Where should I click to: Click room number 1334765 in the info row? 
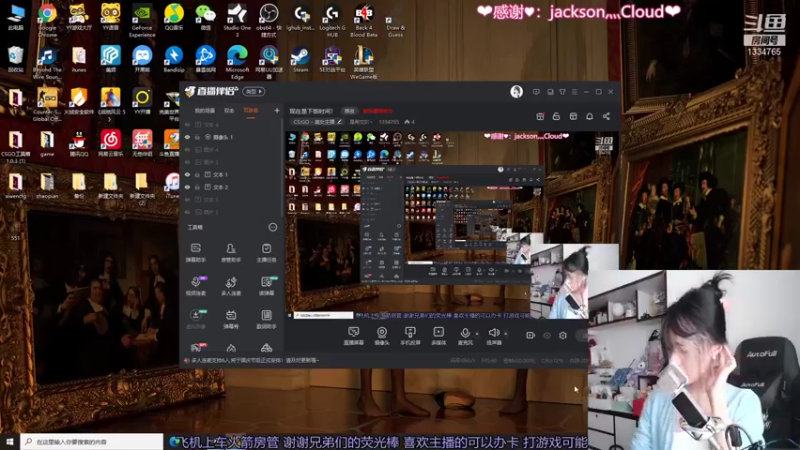coord(389,122)
